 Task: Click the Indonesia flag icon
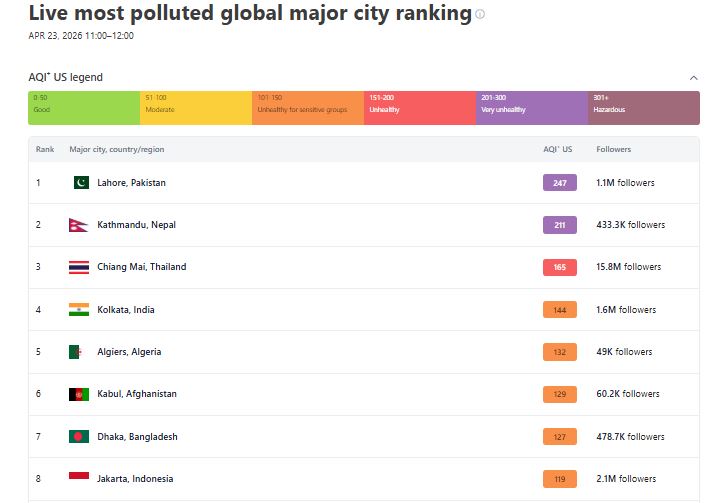click(79, 478)
